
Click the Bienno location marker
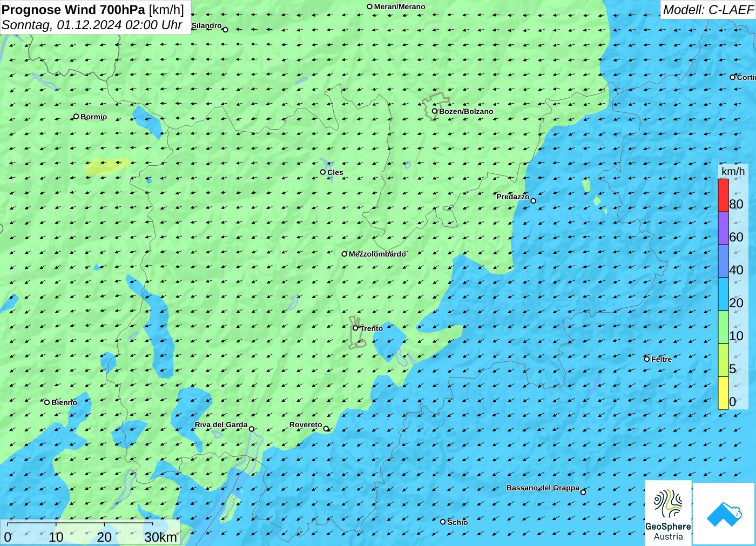(47, 402)
